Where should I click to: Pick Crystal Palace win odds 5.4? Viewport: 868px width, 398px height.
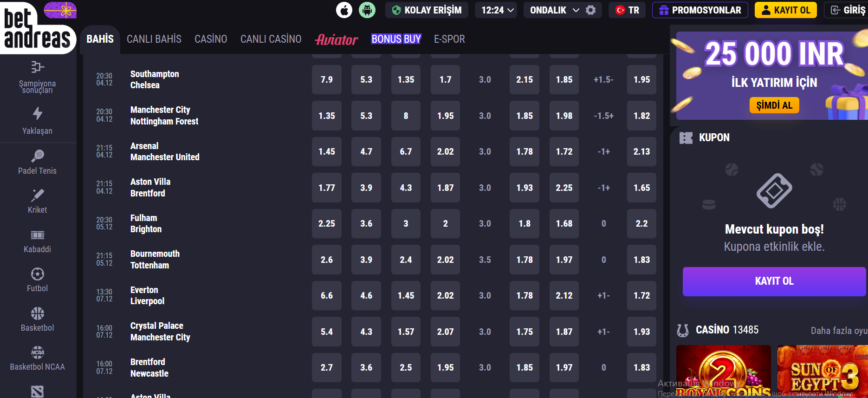(327, 332)
